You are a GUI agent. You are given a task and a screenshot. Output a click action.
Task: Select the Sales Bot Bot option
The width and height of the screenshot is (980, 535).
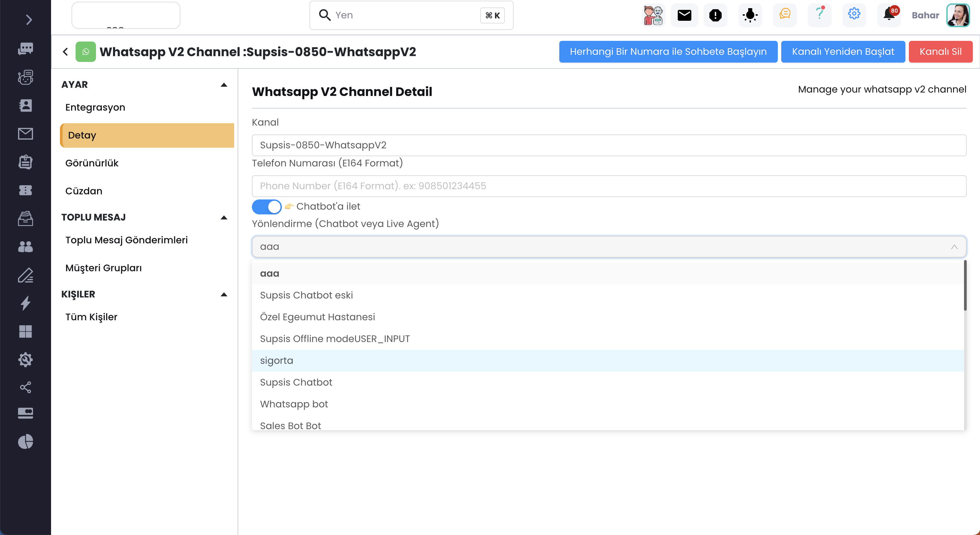[608, 423]
